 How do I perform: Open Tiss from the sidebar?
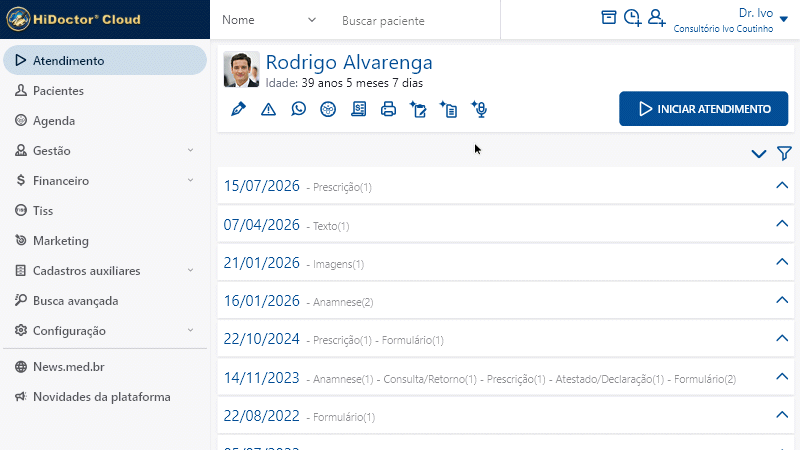click(105, 210)
